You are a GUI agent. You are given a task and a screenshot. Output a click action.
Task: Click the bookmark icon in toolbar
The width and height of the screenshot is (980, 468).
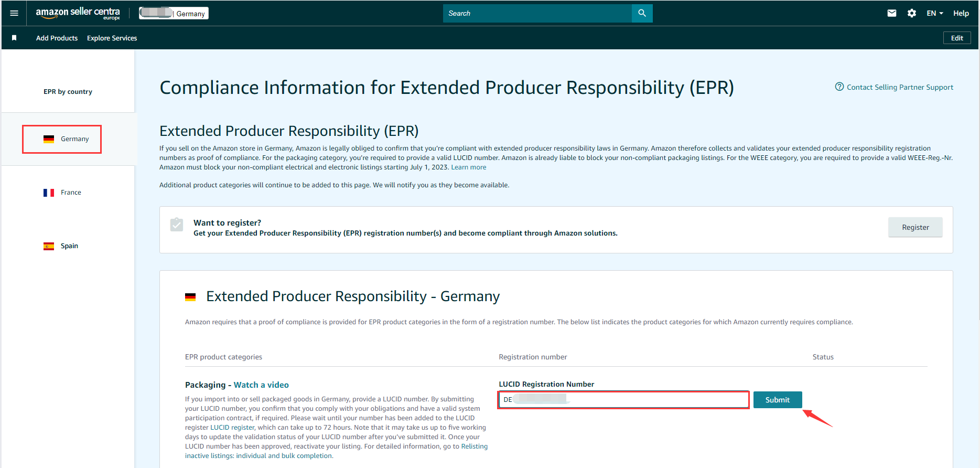click(x=14, y=38)
